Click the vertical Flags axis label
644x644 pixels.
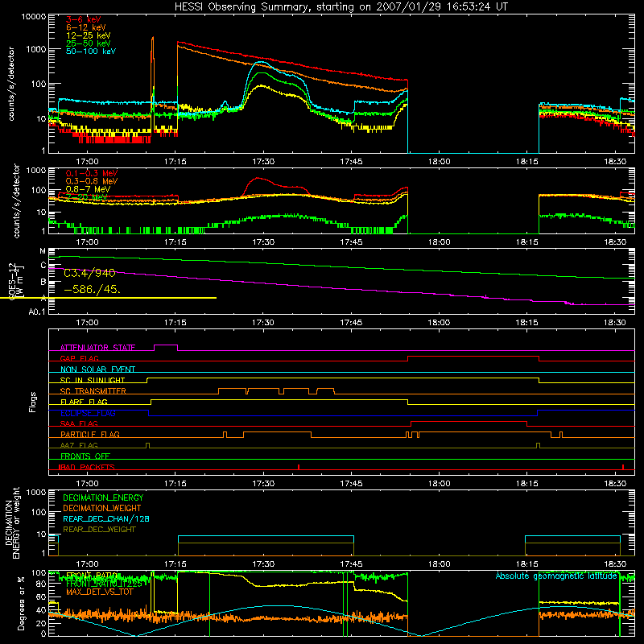(x=33, y=402)
